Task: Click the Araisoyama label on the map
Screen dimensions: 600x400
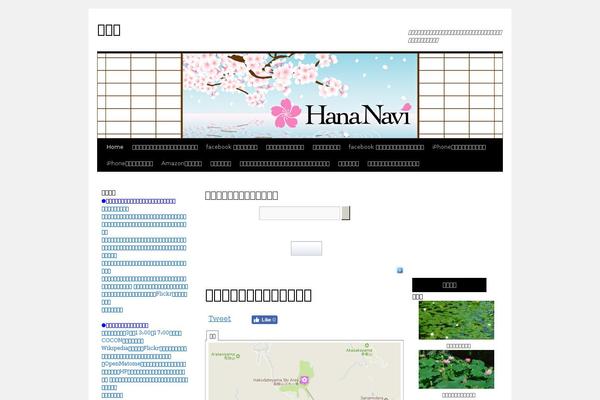Action: click(x=223, y=356)
